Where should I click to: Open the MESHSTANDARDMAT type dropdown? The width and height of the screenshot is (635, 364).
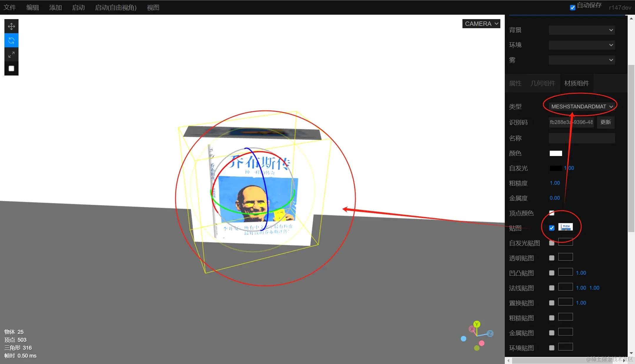(x=582, y=106)
